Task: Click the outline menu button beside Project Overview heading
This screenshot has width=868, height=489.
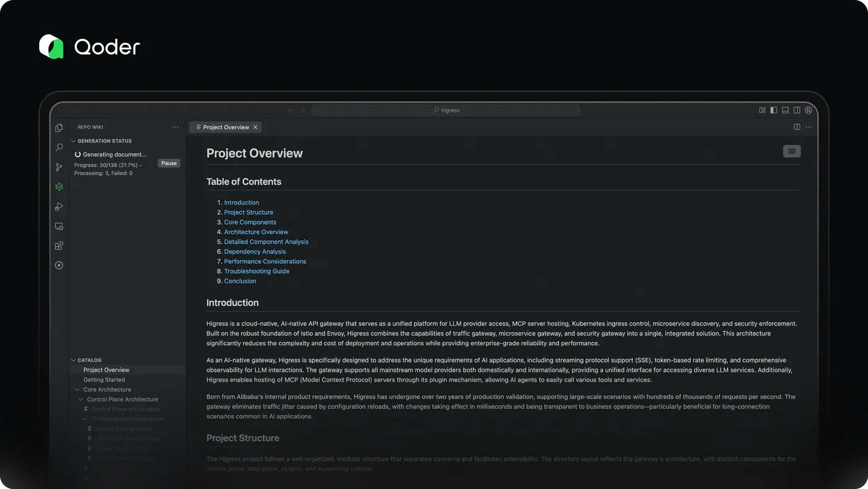Action: (792, 151)
